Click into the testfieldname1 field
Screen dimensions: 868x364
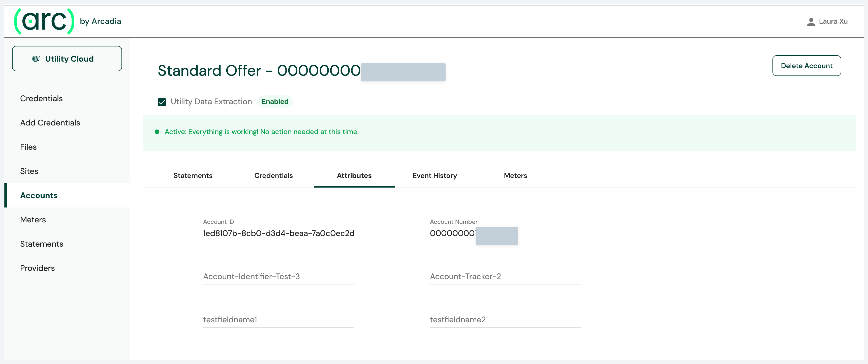coord(278,320)
